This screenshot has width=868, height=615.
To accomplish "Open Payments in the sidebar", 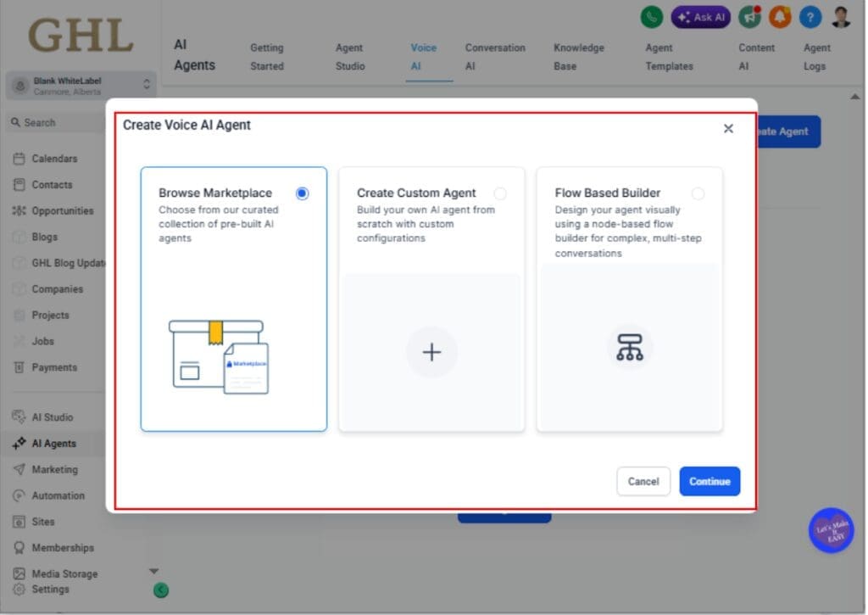I will [x=54, y=366].
